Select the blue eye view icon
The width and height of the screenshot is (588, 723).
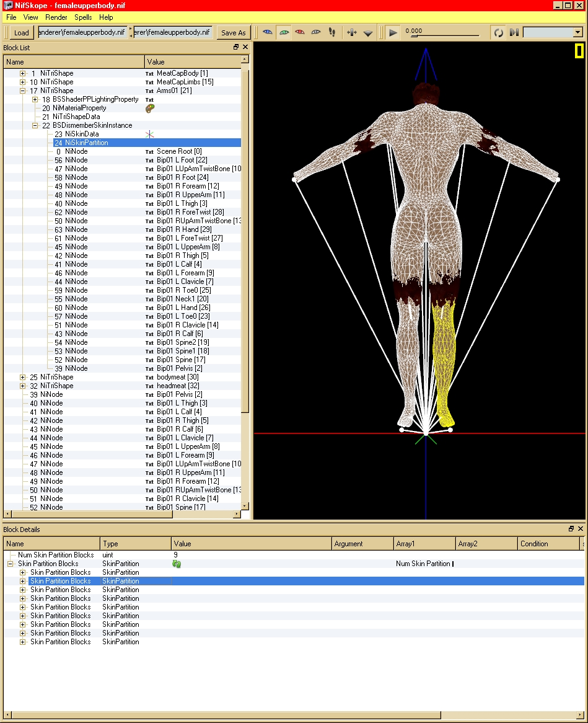(x=267, y=32)
